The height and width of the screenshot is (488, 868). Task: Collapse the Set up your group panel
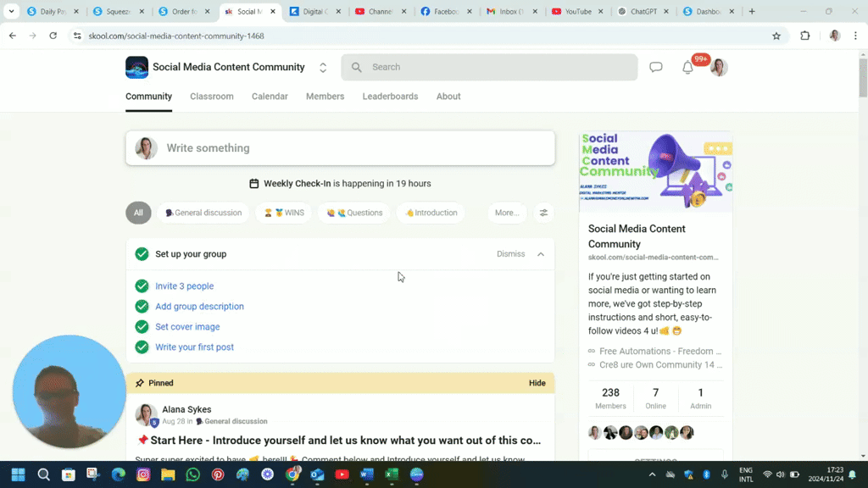[x=541, y=254]
